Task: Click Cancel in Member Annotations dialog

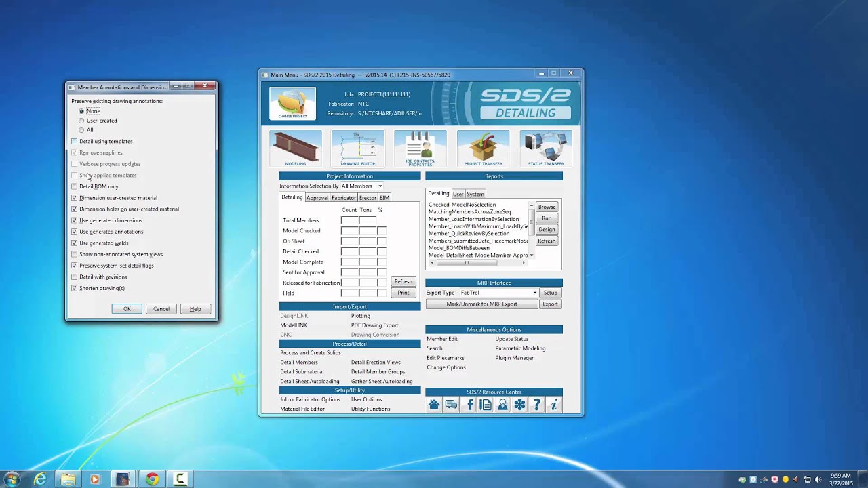Action: 161,309
